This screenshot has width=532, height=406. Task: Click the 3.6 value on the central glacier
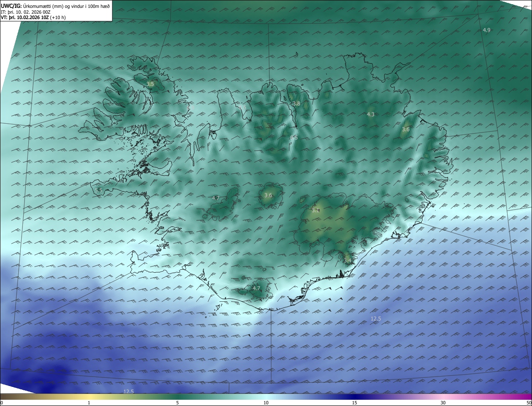click(x=268, y=195)
